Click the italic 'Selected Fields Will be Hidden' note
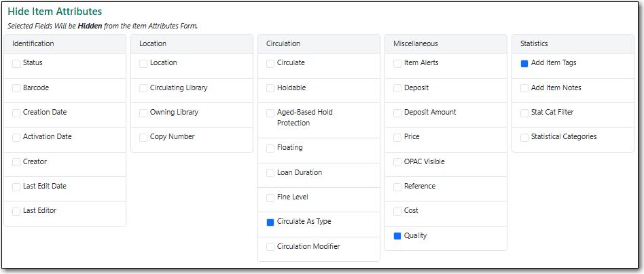The width and height of the screenshot is (644, 274). (103, 26)
